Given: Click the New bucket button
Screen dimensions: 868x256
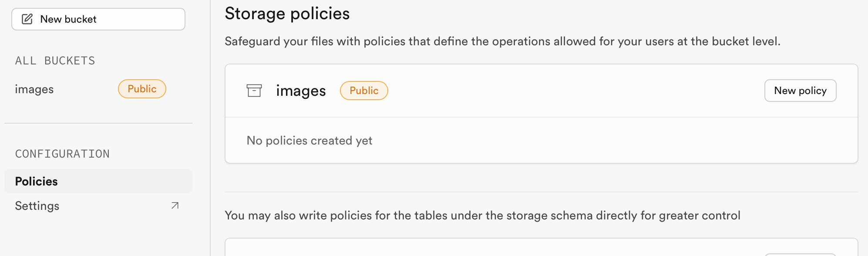Looking at the screenshot, I should point(98,19).
